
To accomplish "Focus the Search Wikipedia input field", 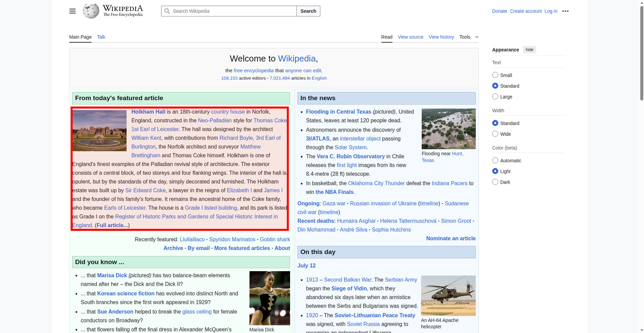I will click(229, 11).
